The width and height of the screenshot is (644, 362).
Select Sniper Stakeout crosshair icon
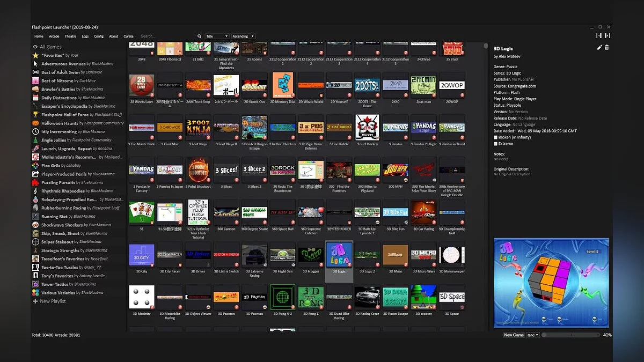click(35, 242)
